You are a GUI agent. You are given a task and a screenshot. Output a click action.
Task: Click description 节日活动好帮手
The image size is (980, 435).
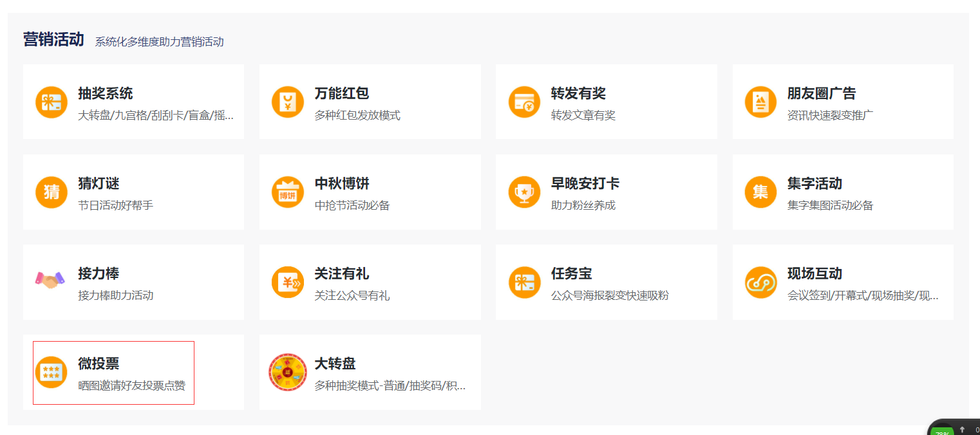[115, 206]
